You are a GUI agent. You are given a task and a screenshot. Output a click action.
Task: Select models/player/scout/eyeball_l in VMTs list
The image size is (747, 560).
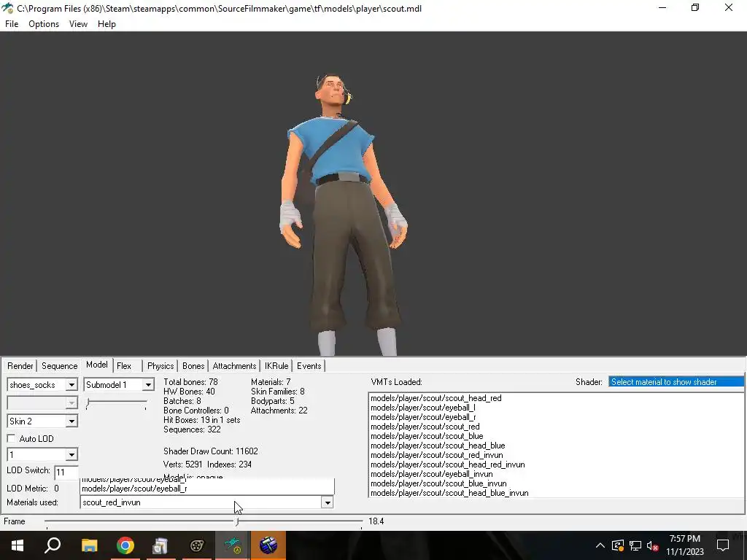[422, 408]
